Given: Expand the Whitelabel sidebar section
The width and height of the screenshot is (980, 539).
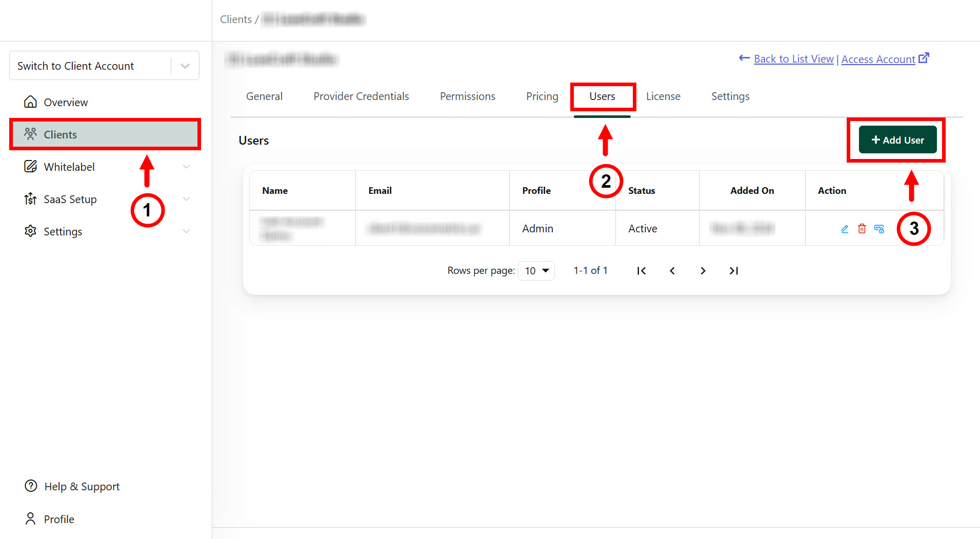Looking at the screenshot, I should (x=186, y=167).
